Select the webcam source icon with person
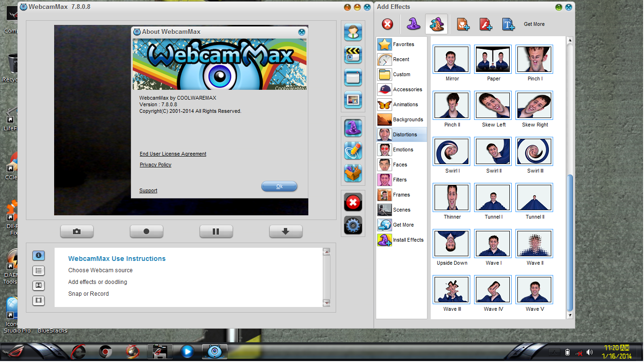This screenshot has width=644, height=362. (353, 32)
